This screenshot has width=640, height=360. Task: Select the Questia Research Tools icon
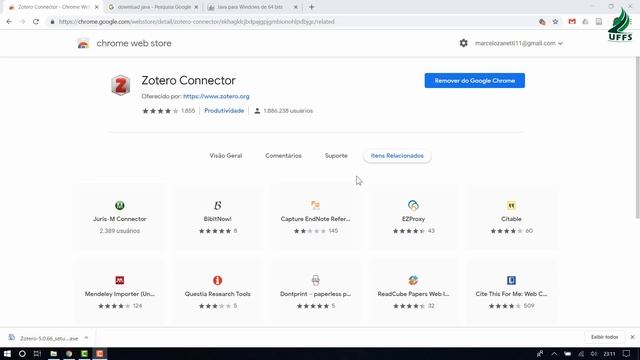[x=218, y=280]
